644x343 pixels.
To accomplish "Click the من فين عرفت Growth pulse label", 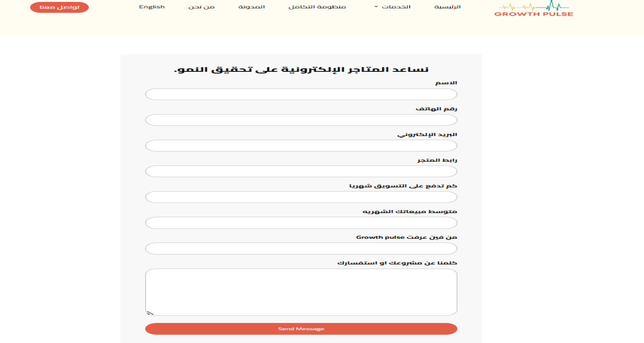I will pyautogui.click(x=407, y=237).
